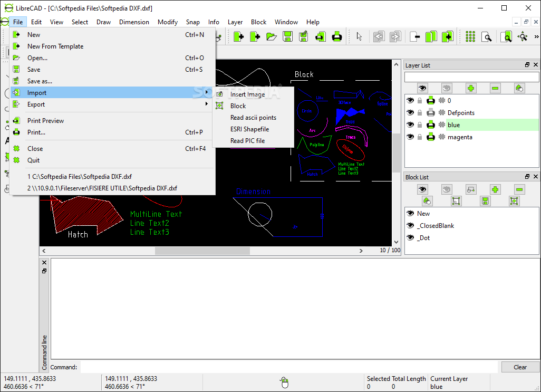
Task: Choose Block from the Import submenu
Action: [x=253, y=106]
